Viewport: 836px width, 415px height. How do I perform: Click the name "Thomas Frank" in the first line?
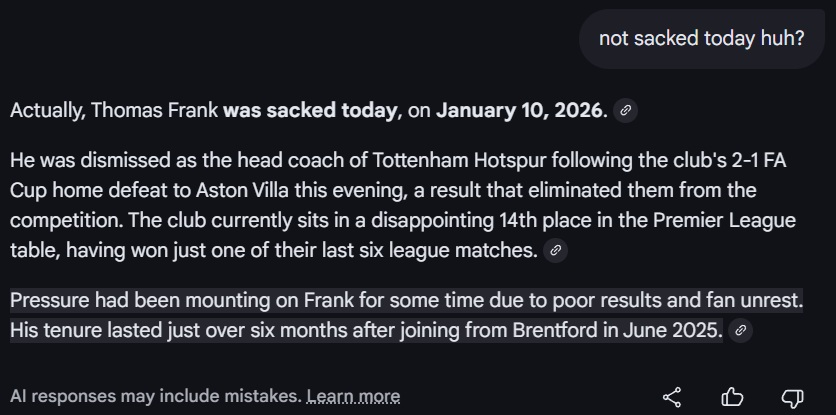[154, 111]
